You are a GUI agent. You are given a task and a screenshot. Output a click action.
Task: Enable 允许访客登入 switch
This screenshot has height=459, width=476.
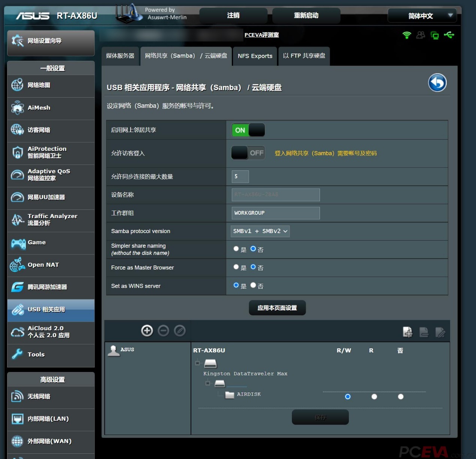pos(248,152)
